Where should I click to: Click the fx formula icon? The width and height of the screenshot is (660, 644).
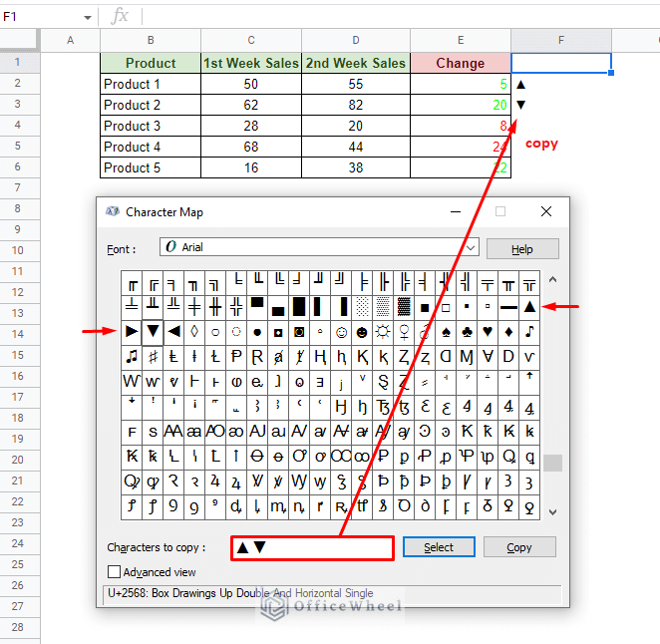[120, 16]
